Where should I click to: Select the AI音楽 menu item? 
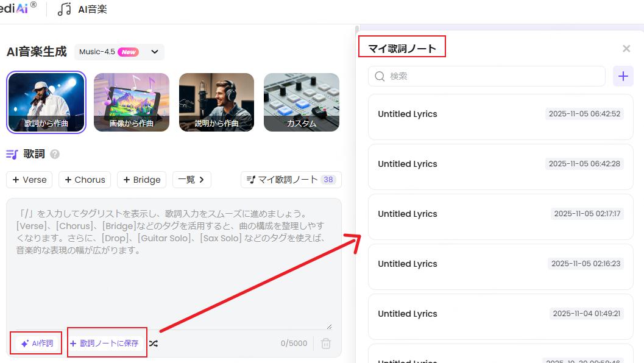(x=91, y=9)
